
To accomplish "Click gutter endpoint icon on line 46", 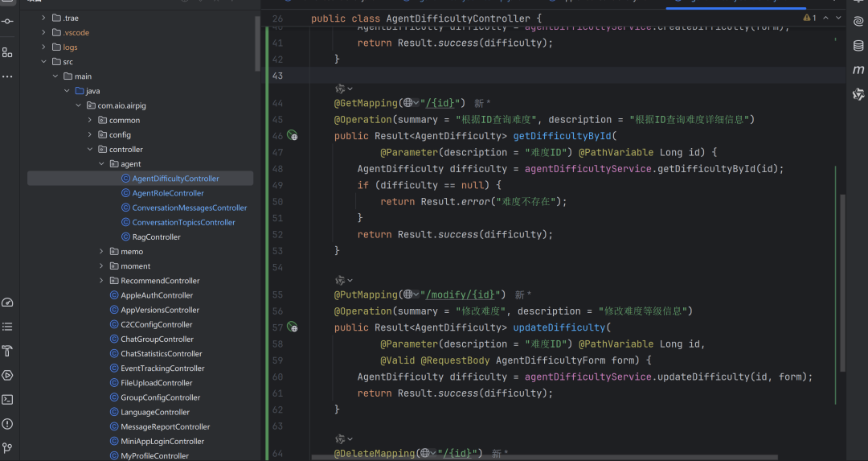I will 293,136.
